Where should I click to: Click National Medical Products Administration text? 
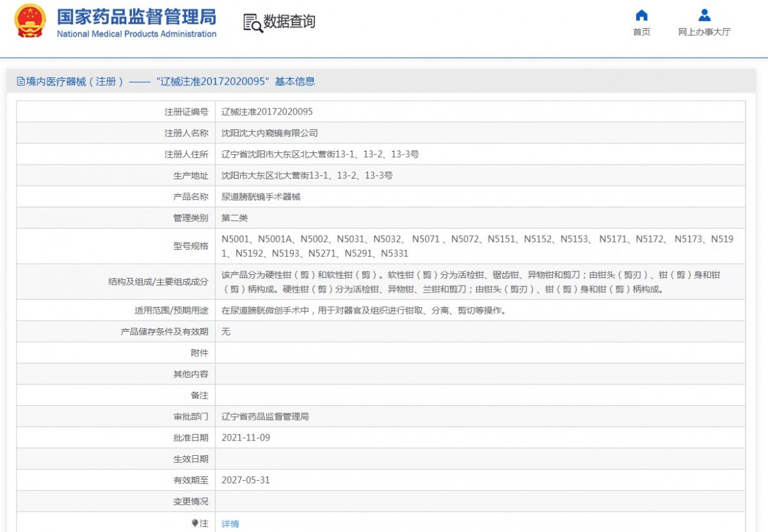137,34
